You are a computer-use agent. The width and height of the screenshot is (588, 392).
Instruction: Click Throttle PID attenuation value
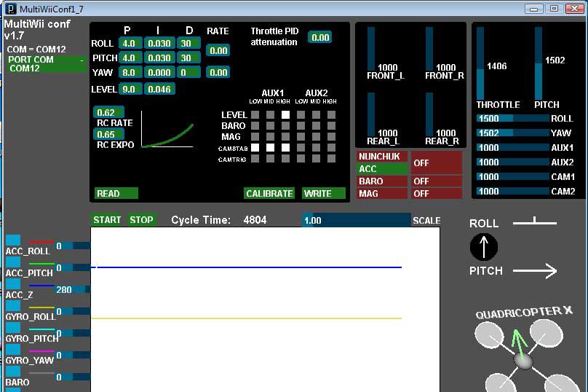click(320, 37)
